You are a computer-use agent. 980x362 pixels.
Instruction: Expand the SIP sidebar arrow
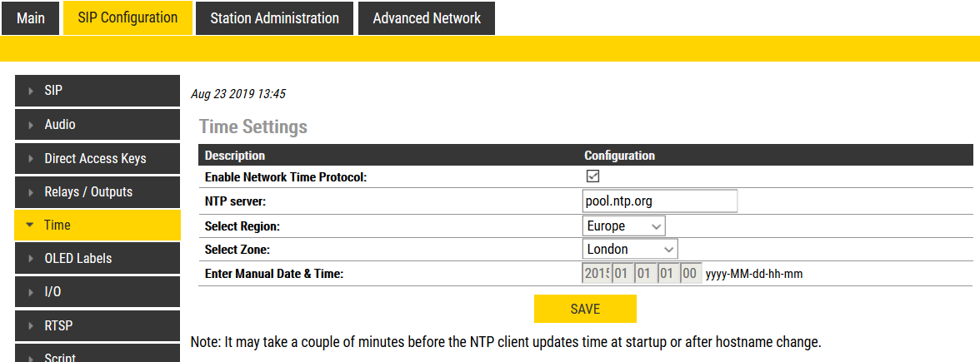(x=31, y=91)
